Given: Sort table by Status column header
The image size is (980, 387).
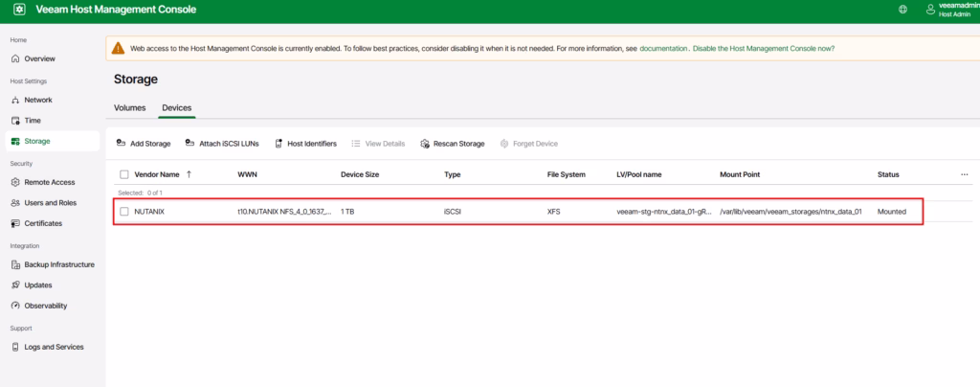Looking at the screenshot, I should click(x=888, y=174).
